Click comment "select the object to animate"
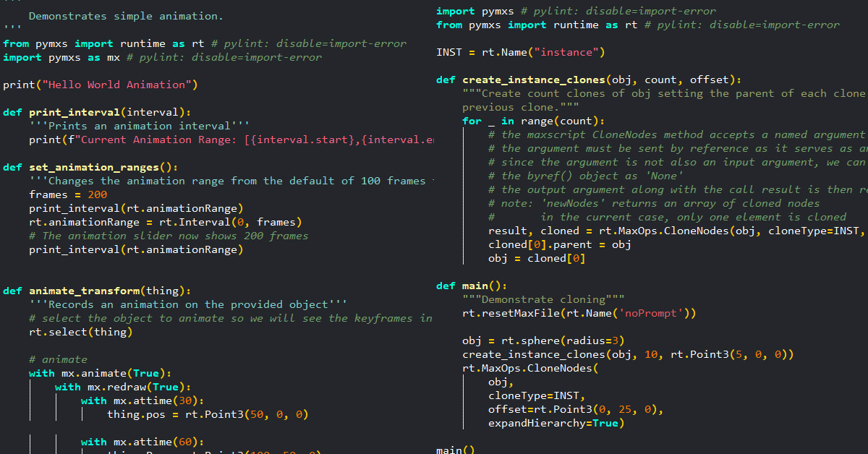The width and height of the screenshot is (868, 454). (x=231, y=318)
